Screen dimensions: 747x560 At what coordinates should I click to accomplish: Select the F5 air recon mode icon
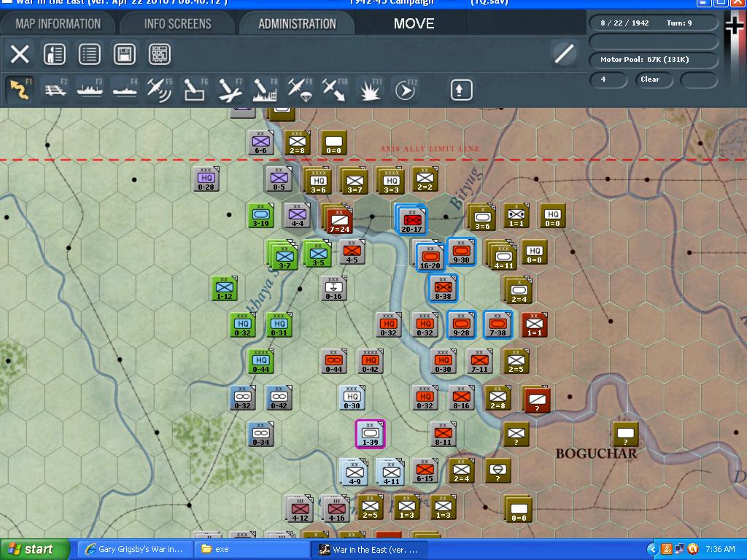pyautogui.click(x=160, y=90)
